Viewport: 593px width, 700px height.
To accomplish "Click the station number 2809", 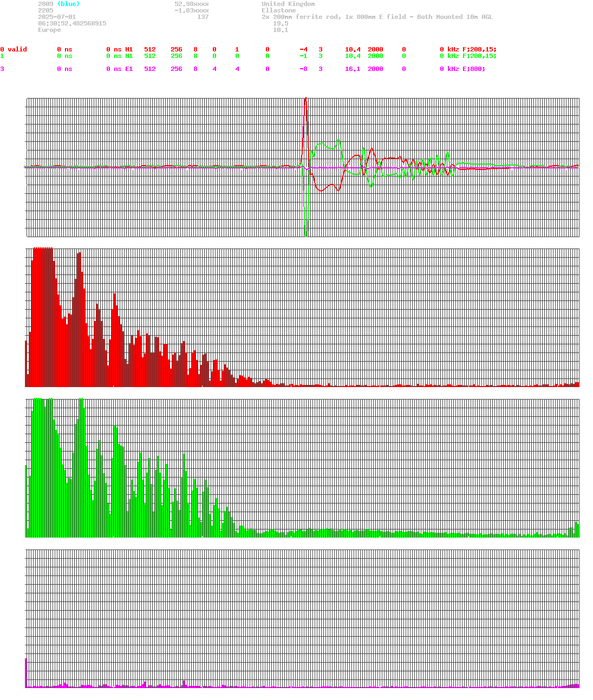I will (45, 4).
